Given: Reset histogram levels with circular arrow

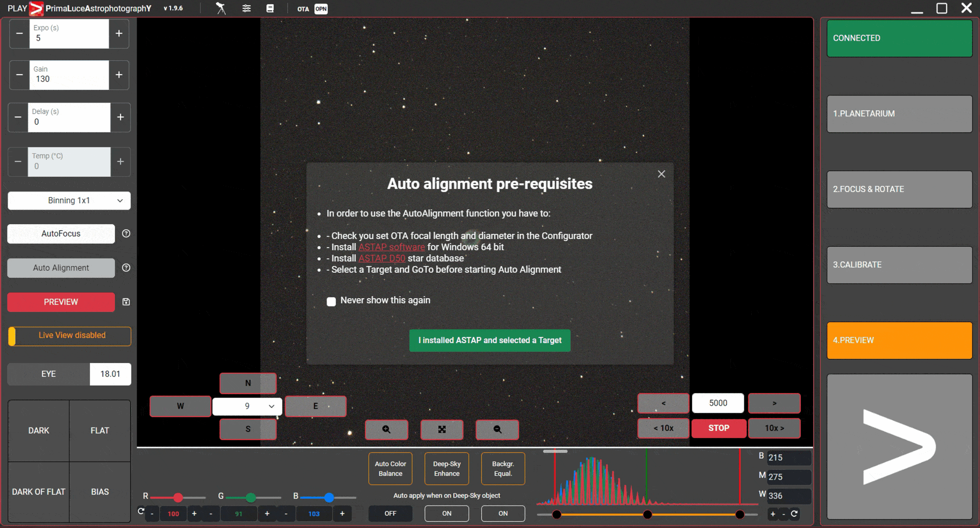Looking at the screenshot, I should pyautogui.click(x=794, y=514).
